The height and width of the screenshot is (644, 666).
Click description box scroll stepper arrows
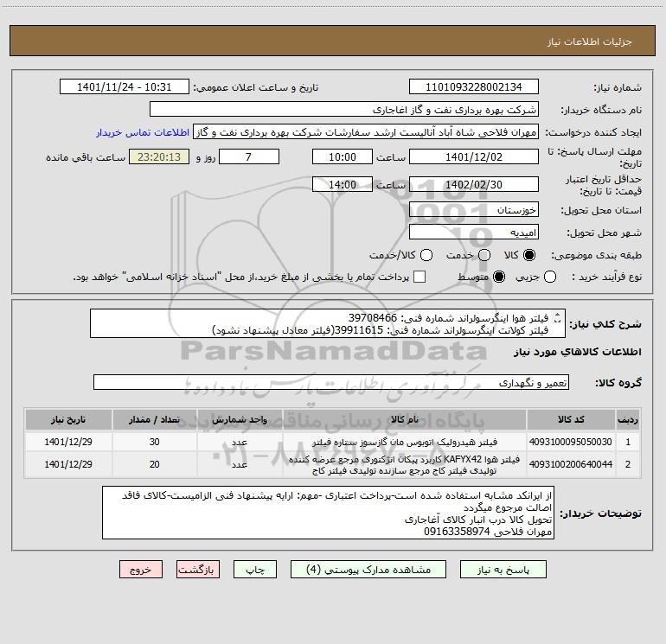pos(558,317)
